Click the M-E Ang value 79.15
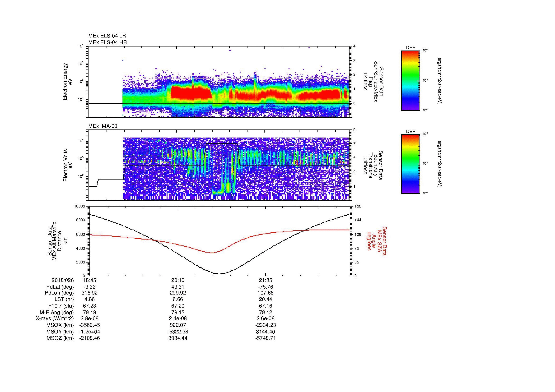 tap(178, 313)
